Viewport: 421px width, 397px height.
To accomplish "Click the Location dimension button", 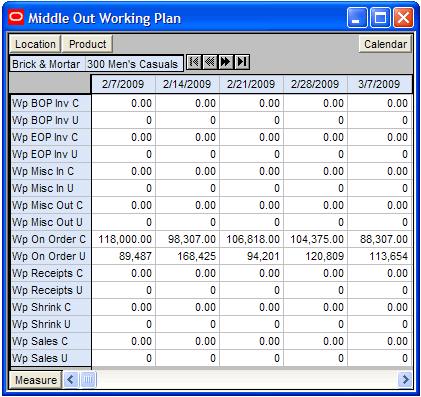I will click(x=35, y=44).
